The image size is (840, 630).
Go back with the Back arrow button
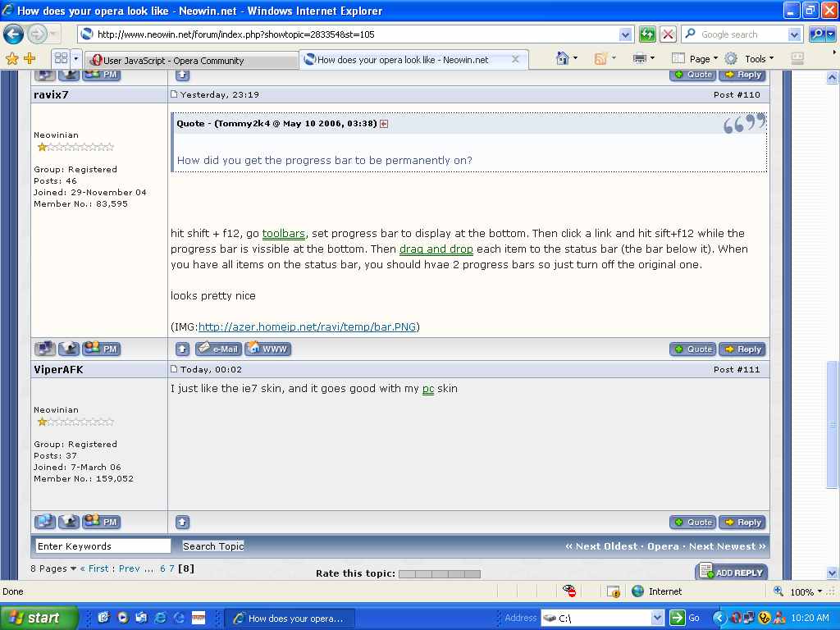coord(13,34)
